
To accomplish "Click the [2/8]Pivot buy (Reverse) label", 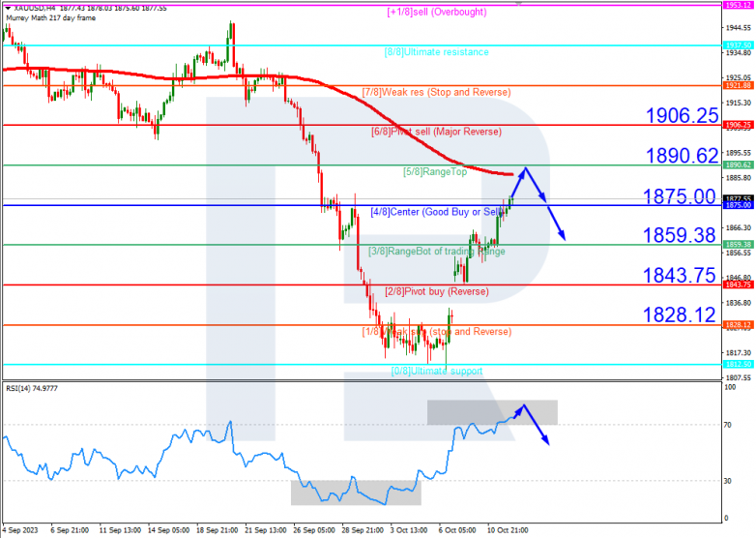I will tap(437, 291).
